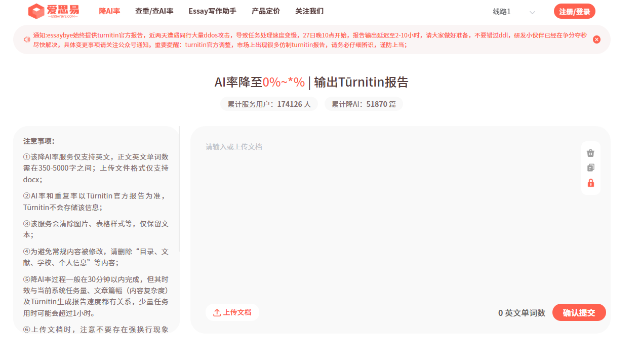The height and width of the screenshot is (364, 640).
Task: Click the 注册/登录 button
Action: click(x=575, y=11)
